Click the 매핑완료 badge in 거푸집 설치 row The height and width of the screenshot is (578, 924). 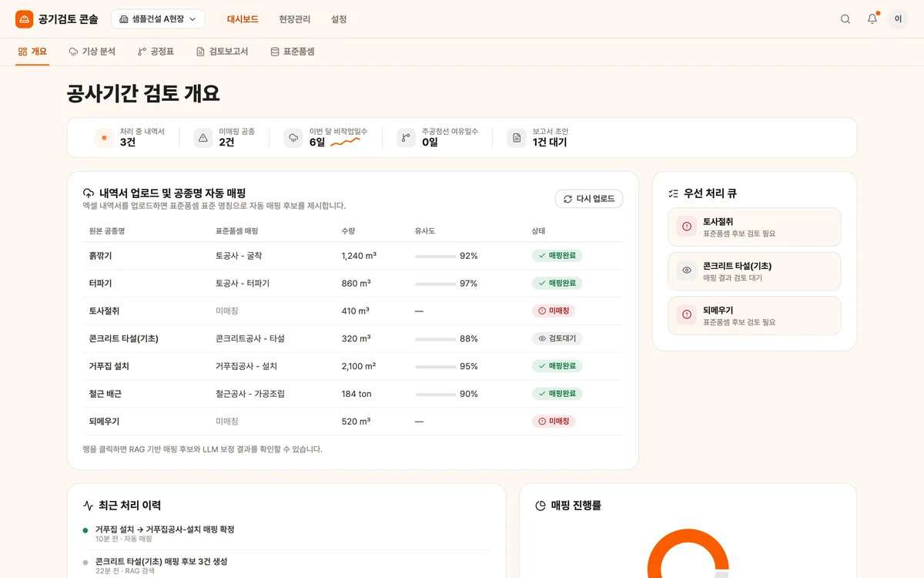[557, 366]
